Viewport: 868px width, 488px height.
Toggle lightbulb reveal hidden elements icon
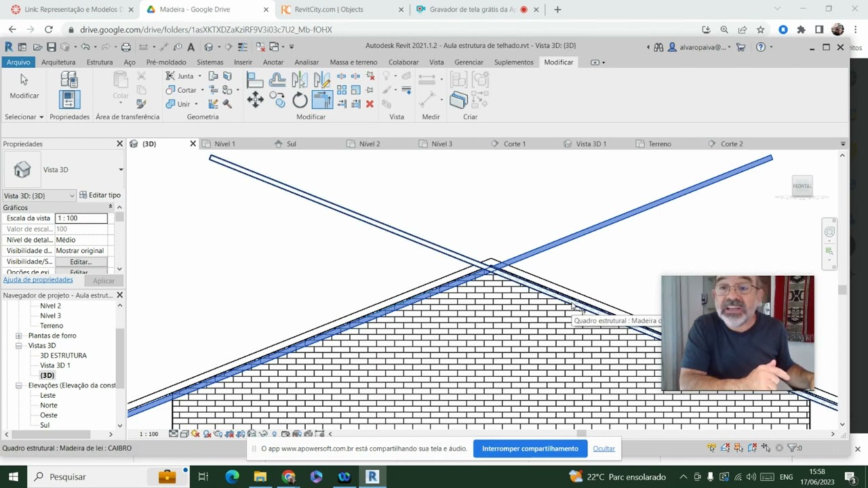pos(275,434)
